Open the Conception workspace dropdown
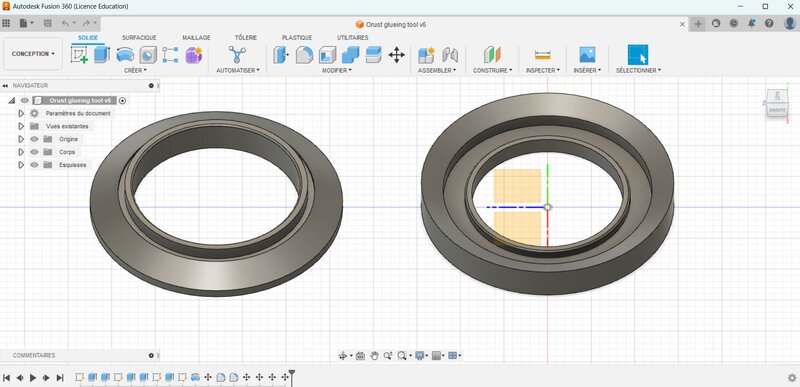Viewport: 800px width, 387px height. (33, 54)
